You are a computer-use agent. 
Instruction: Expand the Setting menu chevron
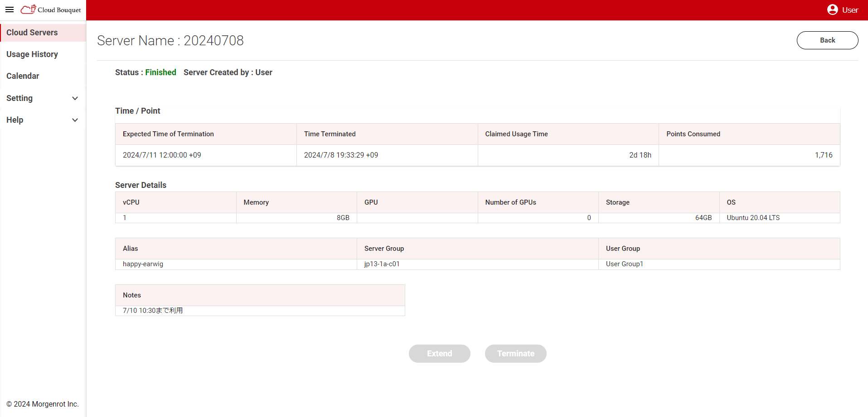[x=75, y=98]
